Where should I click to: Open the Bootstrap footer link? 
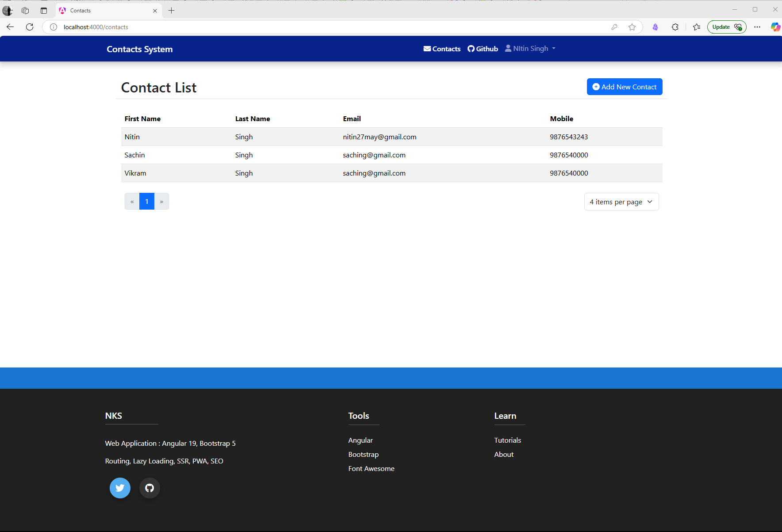point(364,454)
